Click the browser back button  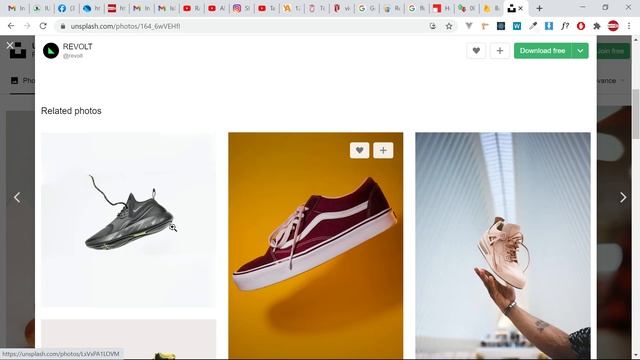point(11,26)
